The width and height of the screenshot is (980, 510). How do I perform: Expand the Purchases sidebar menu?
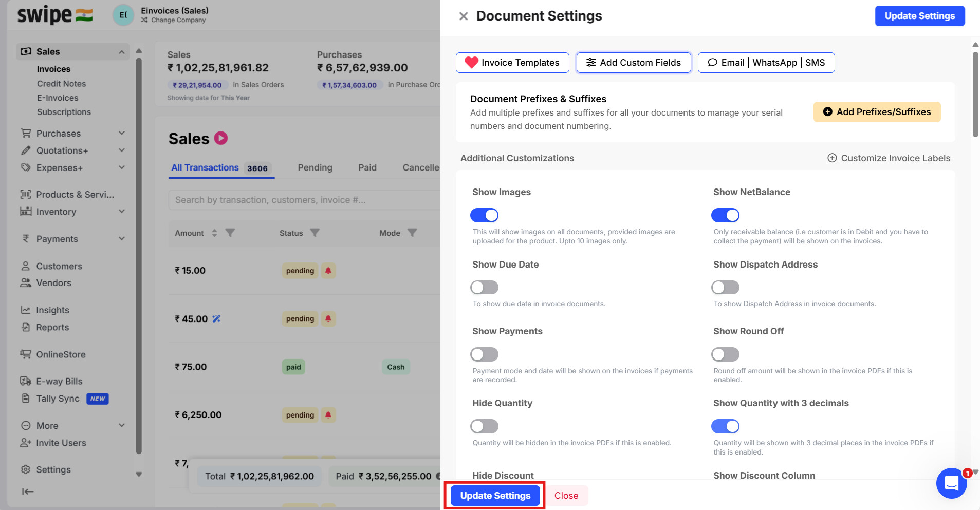[122, 133]
